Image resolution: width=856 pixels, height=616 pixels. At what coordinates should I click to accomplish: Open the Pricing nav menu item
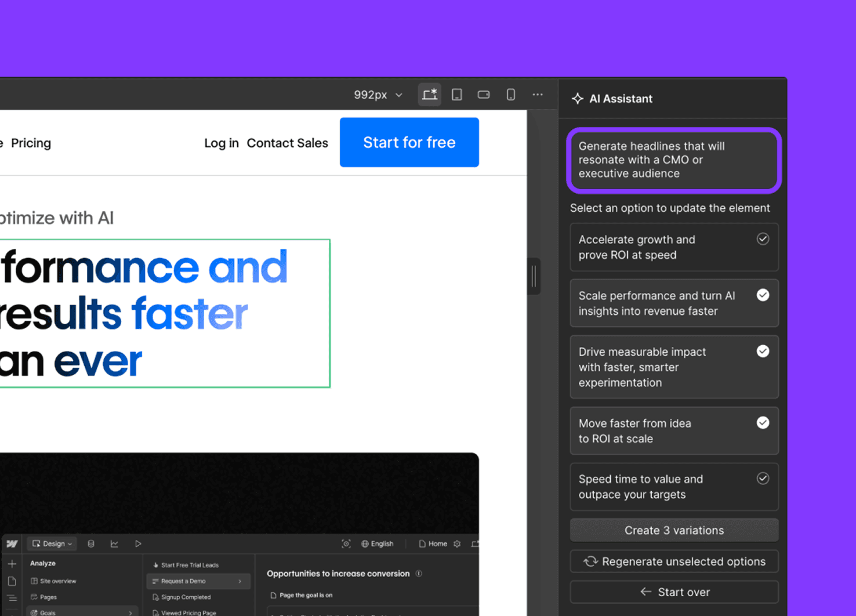coord(31,143)
